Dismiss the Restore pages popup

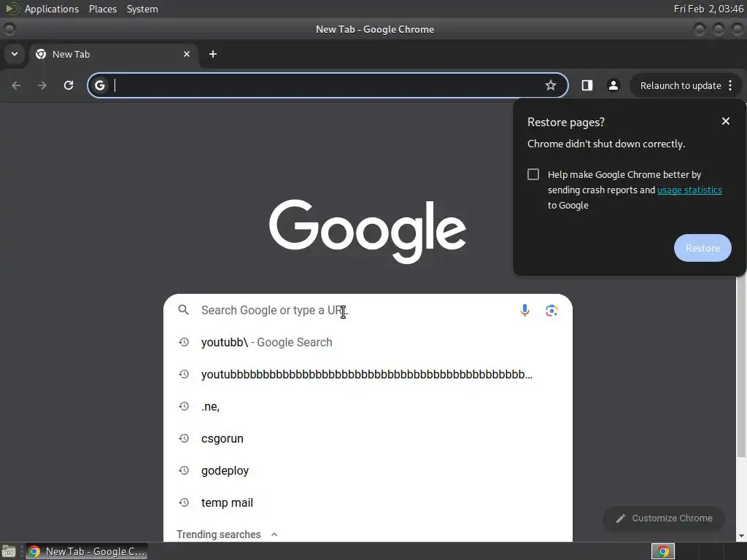tap(726, 122)
